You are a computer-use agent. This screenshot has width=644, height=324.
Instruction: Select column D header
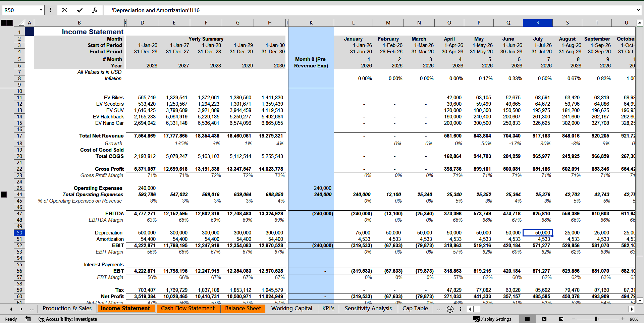click(142, 23)
